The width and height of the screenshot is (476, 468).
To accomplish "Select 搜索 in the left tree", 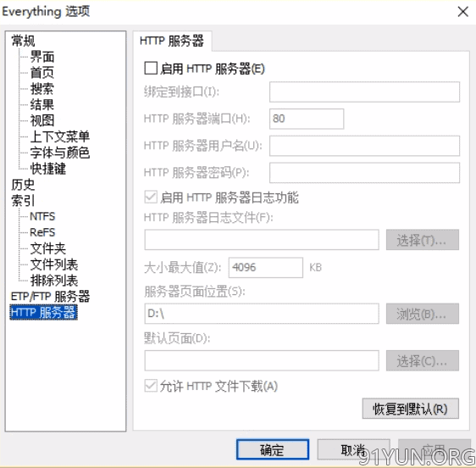I will pos(42,89).
